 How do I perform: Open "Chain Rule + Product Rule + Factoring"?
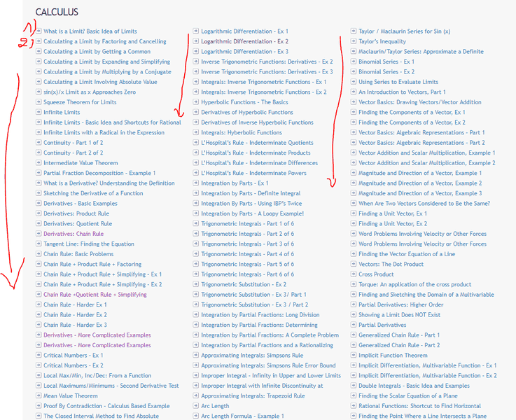tap(92, 264)
